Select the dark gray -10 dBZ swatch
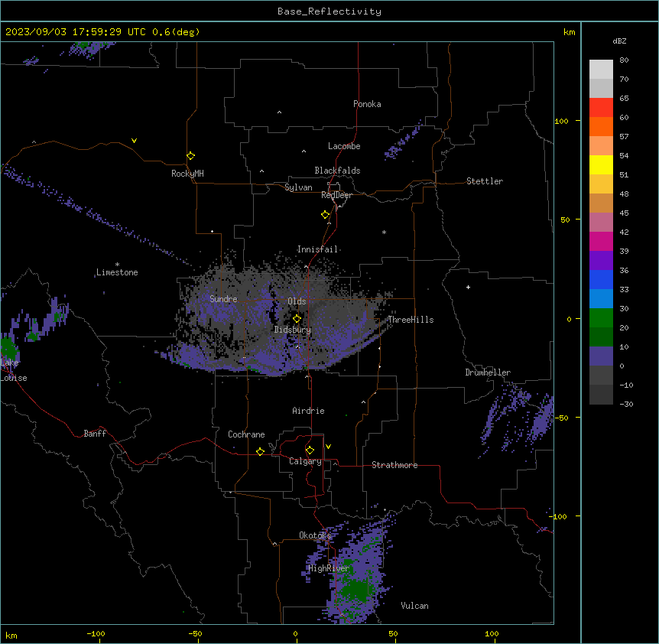659x644 pixels. [x=601, y=395]
